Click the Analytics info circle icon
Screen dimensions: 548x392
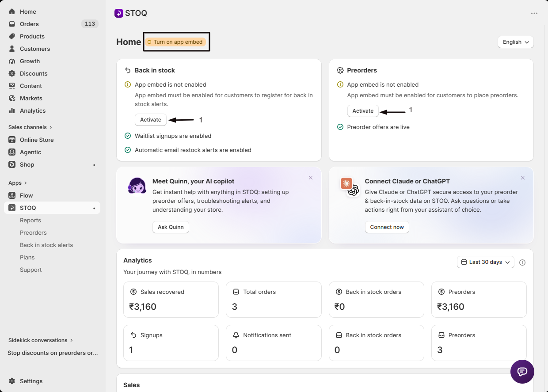pyautogui.click(x=522, y=263)
